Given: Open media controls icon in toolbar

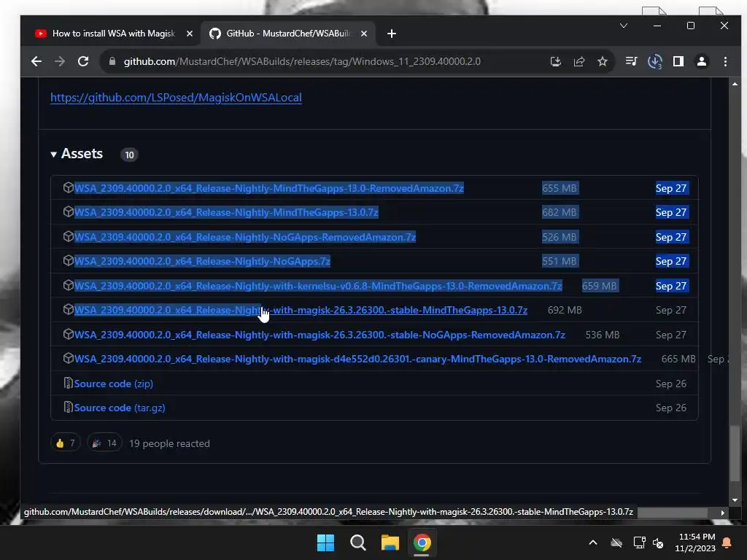Looking at the screenshot, I should [631, 61].
